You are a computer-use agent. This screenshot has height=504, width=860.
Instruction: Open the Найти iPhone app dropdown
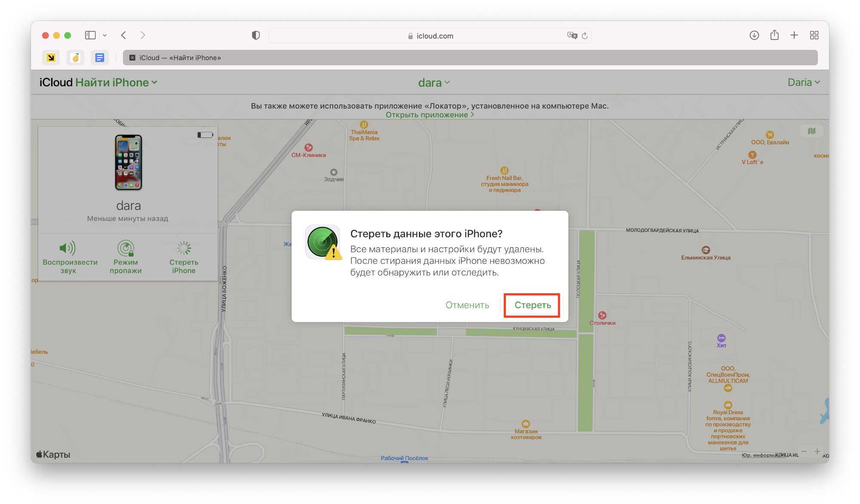click(116, 82)
